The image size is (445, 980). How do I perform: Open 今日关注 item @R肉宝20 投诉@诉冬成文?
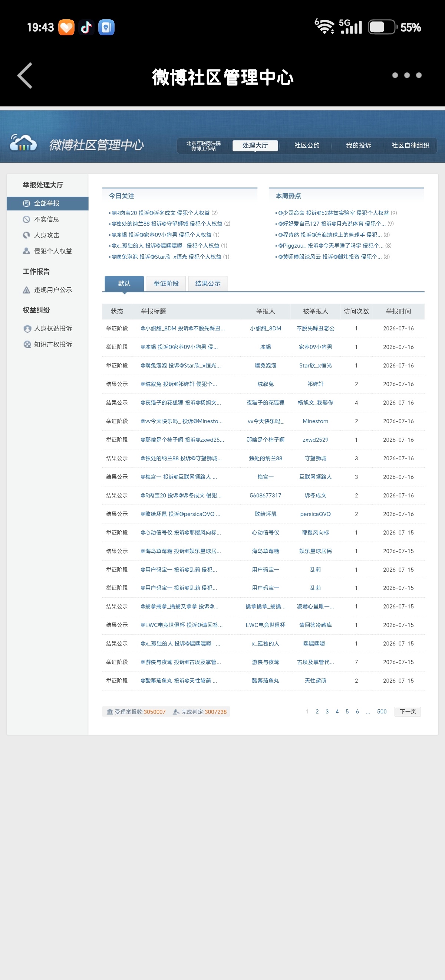[x=160, y=213]
